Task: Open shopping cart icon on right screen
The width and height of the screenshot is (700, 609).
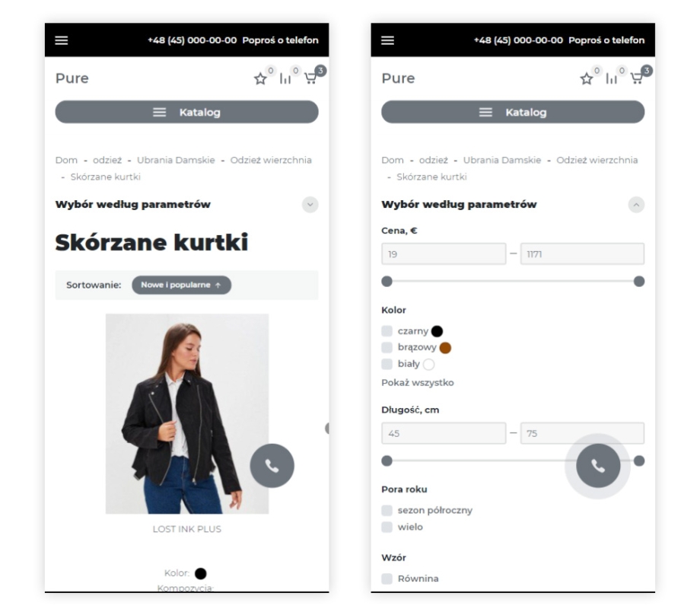Action: 637,78
